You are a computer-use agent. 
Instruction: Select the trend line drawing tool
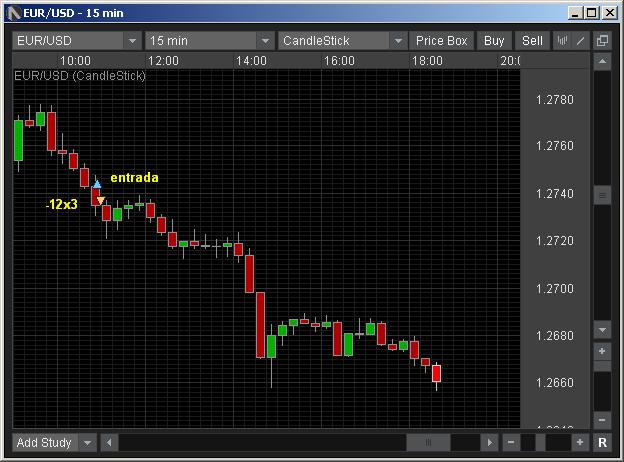(579, 41)
